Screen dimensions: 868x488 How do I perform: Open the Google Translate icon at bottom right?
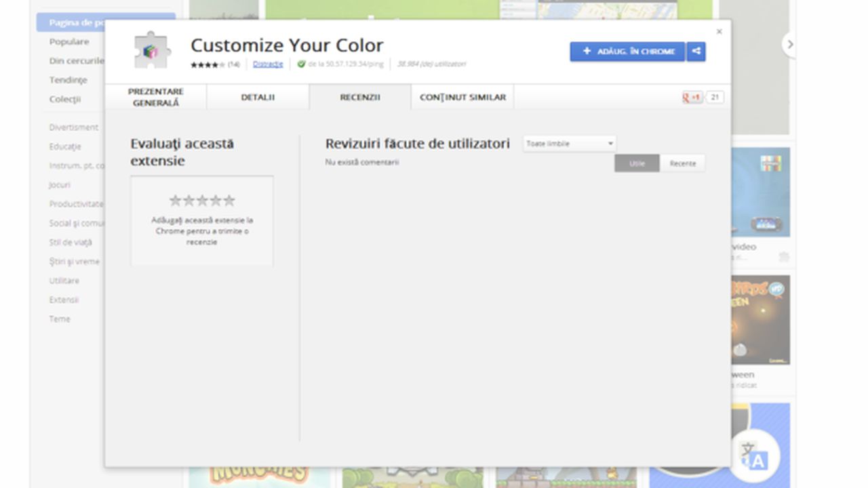(x=755, y=456)
